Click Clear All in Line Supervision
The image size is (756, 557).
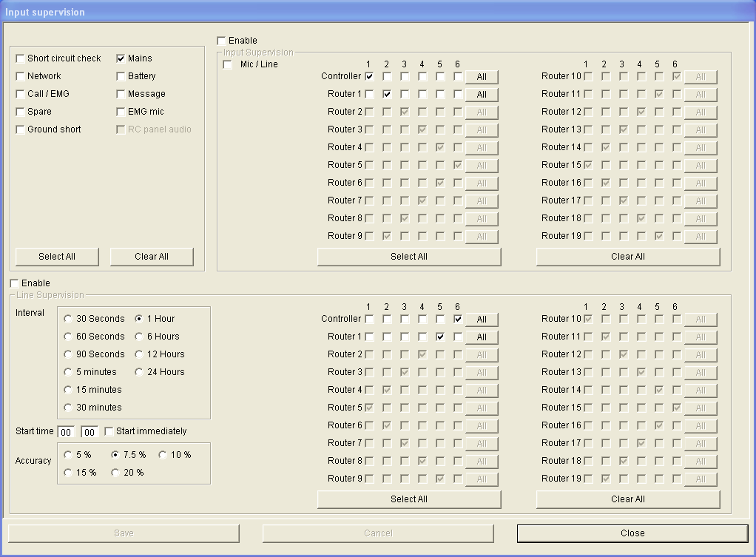click(628, 499)
